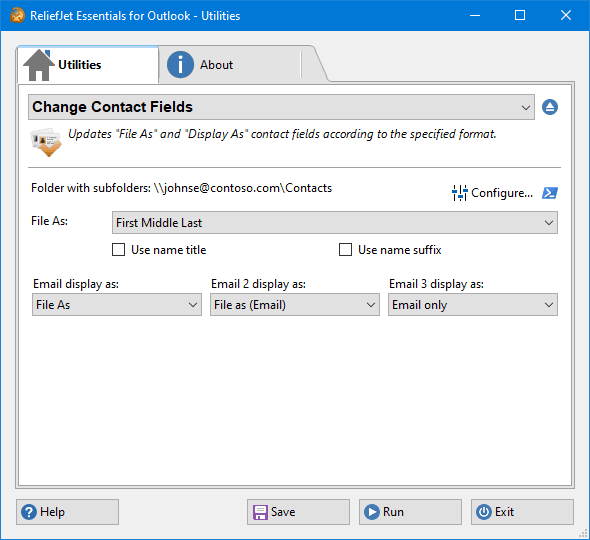Enable the Use name suffix checkbox
This screenshot has height=540, width=590.
345,249
